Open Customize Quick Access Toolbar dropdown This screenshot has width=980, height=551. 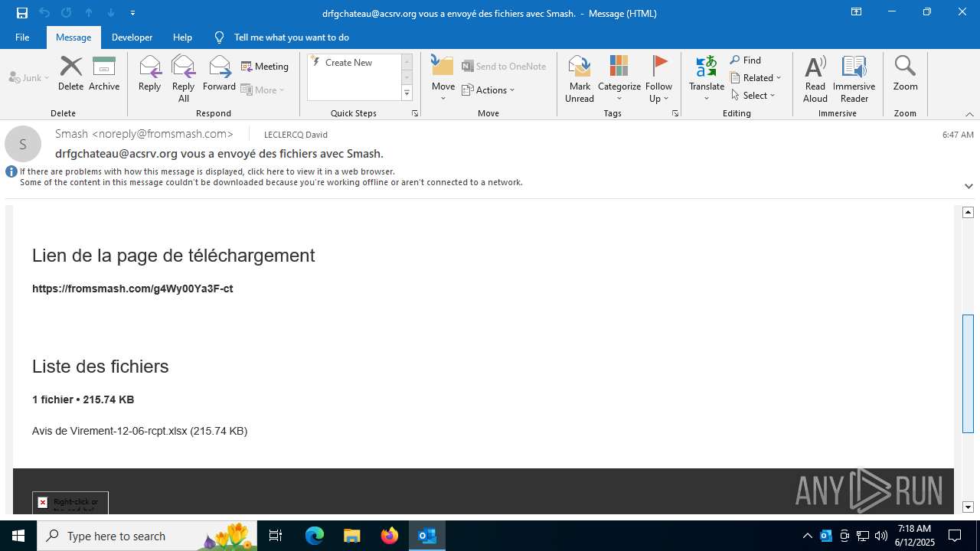[x=132, y=13]
